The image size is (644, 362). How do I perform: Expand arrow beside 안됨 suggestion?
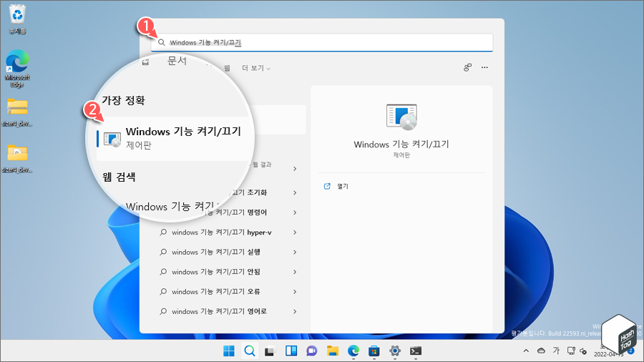pyautogui.click(x=295, y=272)
